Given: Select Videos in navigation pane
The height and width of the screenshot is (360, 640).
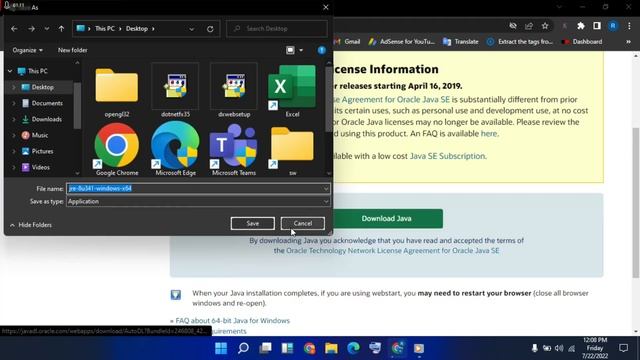Looking at the screenshot, I should point(40,167).
